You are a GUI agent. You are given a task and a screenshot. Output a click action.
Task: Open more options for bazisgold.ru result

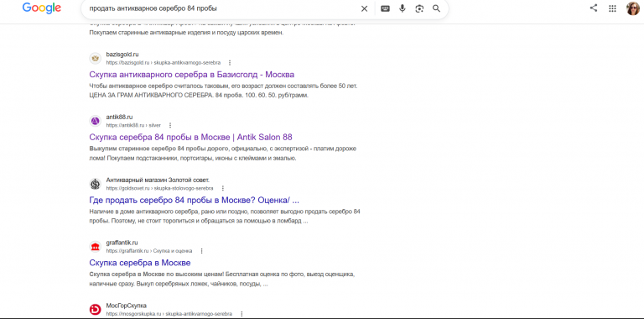pyautogui.click(x=230, y=63)
